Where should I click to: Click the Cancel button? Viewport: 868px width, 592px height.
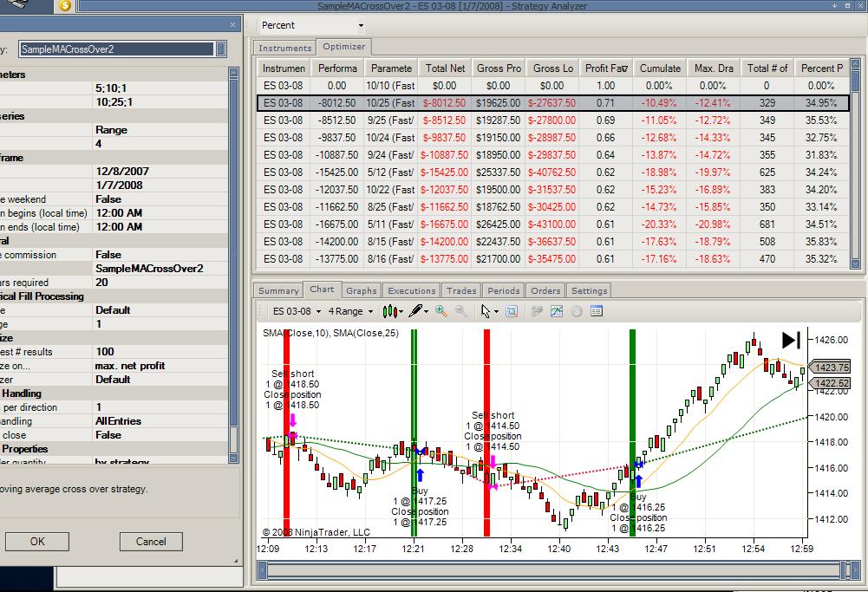[151, 542]
